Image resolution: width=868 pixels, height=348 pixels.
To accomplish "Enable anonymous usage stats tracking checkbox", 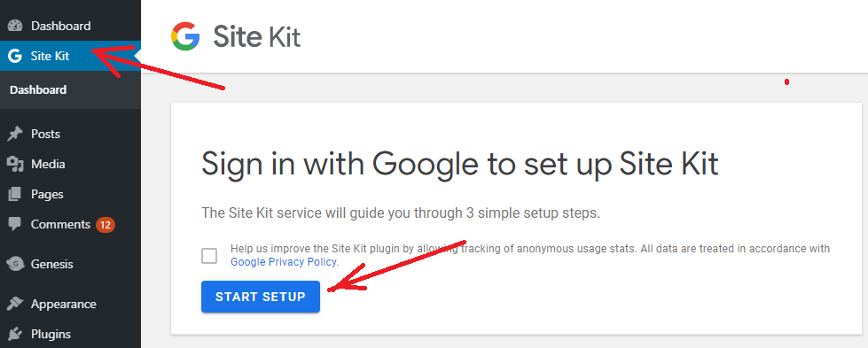I will pos(209,256).
